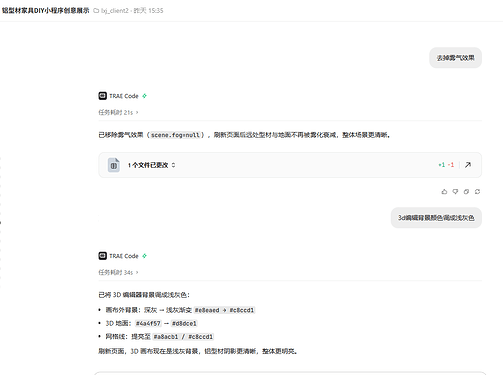Click the file icon in the changes card
503x375 pixels.
pos(114,165)
